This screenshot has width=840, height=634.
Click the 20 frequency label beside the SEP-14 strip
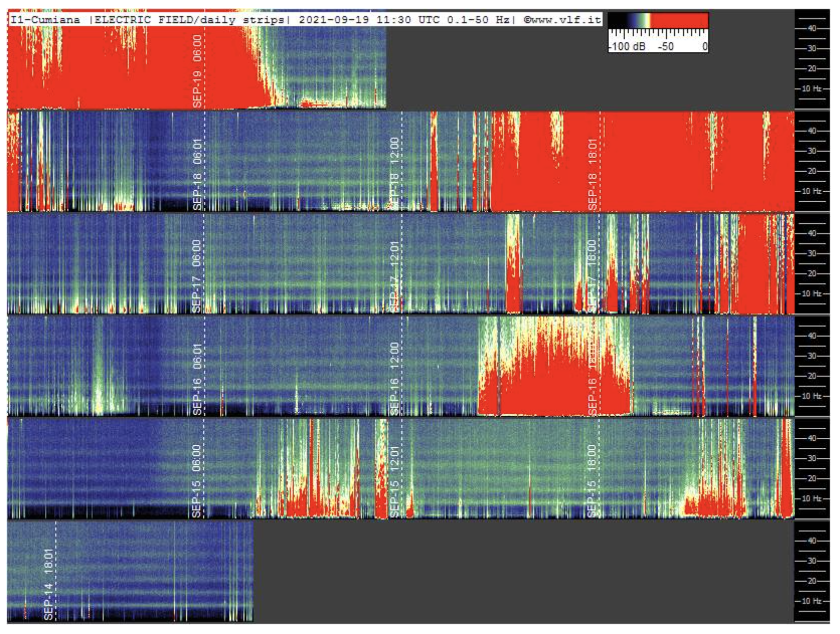(x=812, y=581)
